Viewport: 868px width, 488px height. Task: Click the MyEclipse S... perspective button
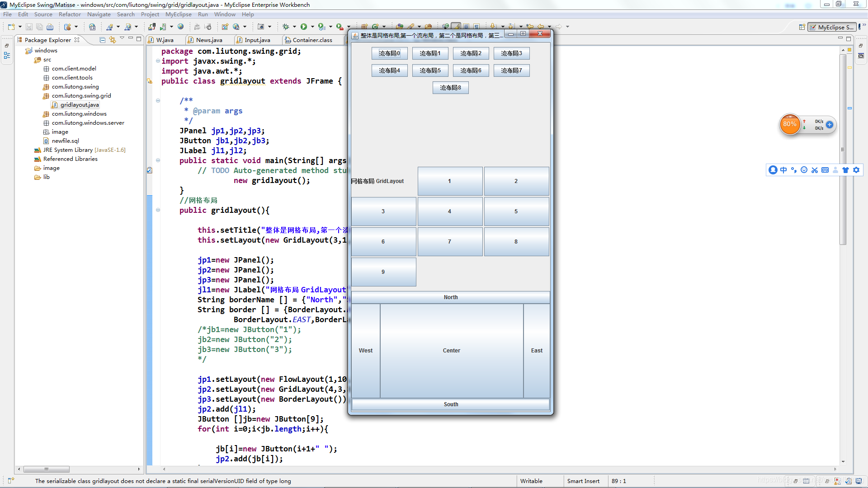832,27
